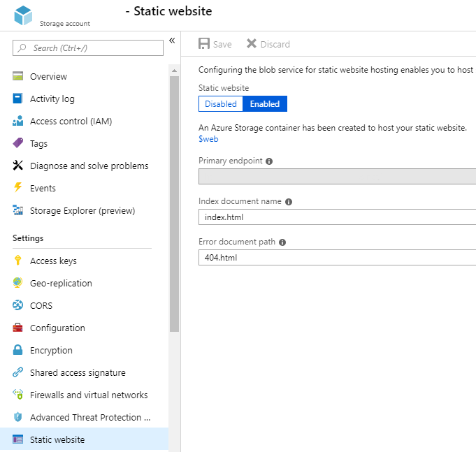Click the 'Primary endpoint' label text

click(x=231, y=161)
